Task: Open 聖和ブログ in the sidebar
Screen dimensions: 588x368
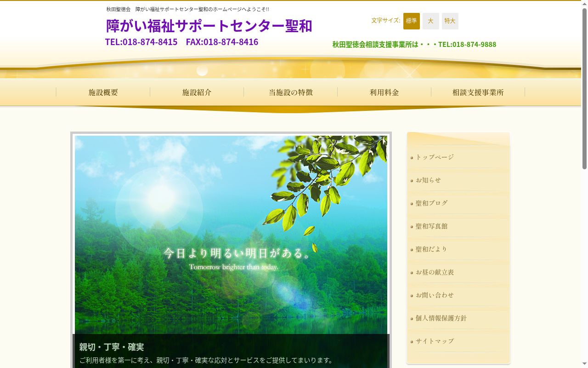Action: [x=458, y=203]
